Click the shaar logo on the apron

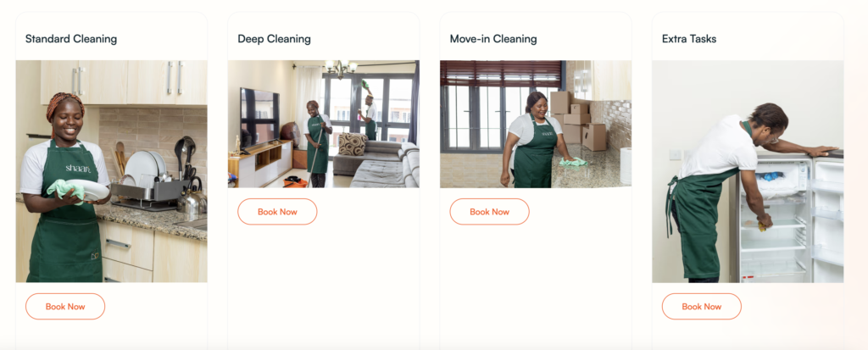(77, 168)
